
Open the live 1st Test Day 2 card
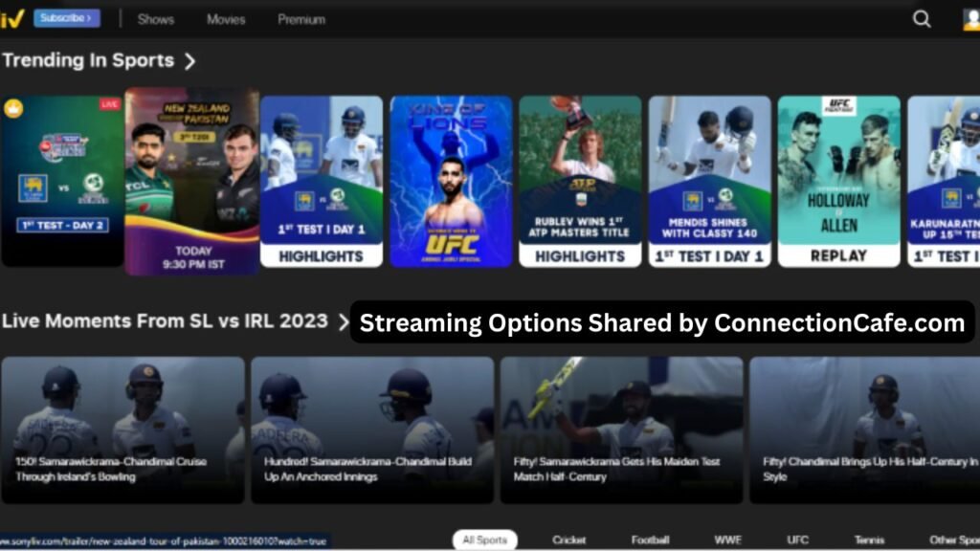pos(62,181)
